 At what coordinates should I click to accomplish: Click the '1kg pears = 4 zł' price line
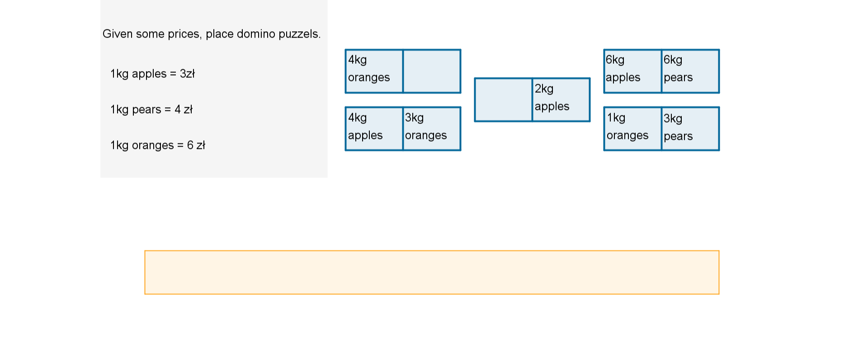pos(151,110)
